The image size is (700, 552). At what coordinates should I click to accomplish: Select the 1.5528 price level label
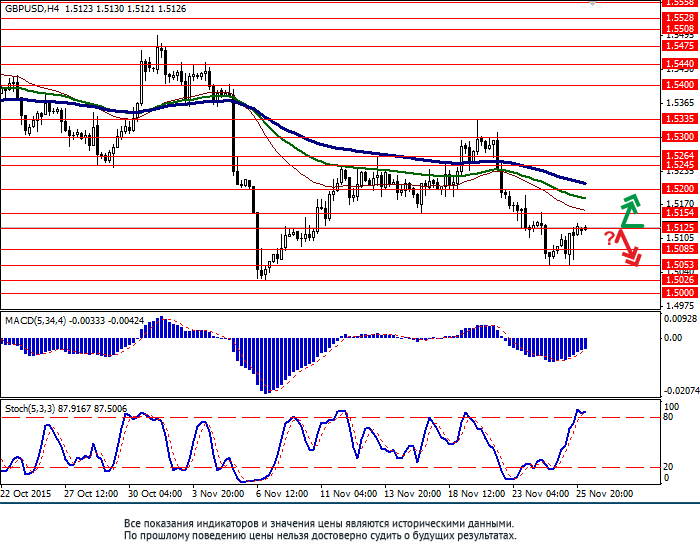click(679, 18)
